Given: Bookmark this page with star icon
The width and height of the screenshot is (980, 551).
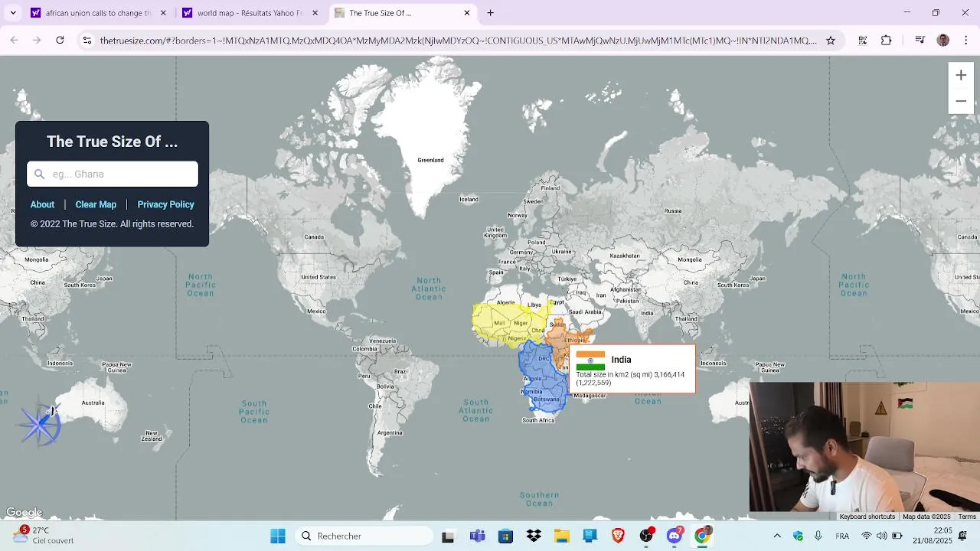Looking at the screenshot, I should pos(831,41).
